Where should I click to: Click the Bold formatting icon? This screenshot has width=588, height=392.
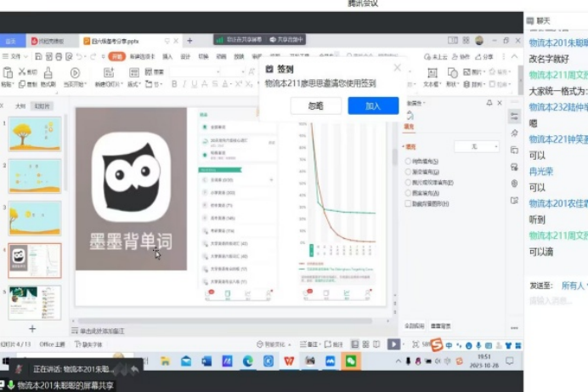(x=174, y=83)
